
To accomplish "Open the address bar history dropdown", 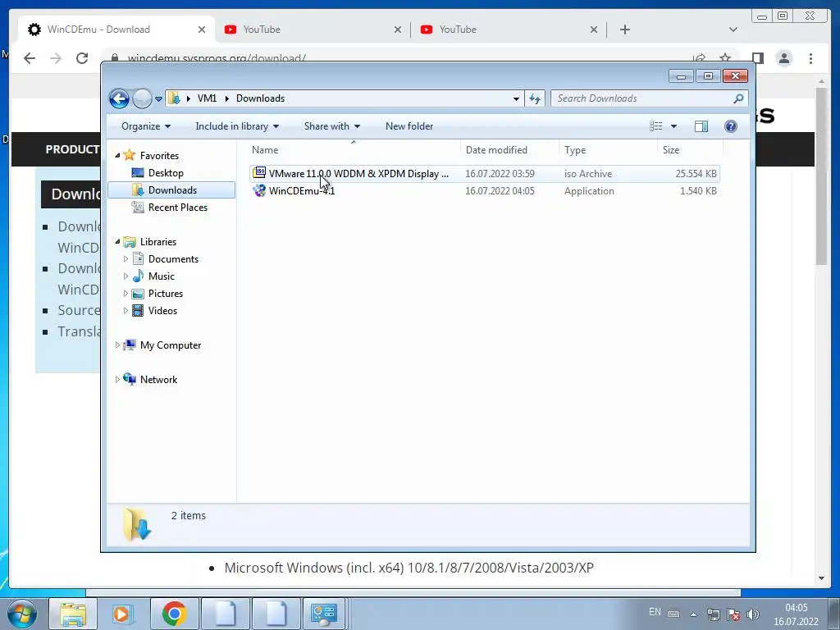I will point(516,98).
